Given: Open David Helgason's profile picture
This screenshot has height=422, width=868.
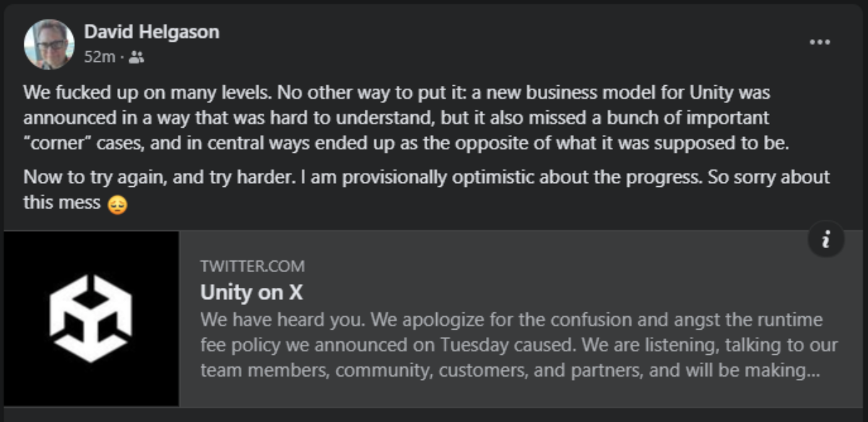Looking at the screenshot, I should point(49,44).
